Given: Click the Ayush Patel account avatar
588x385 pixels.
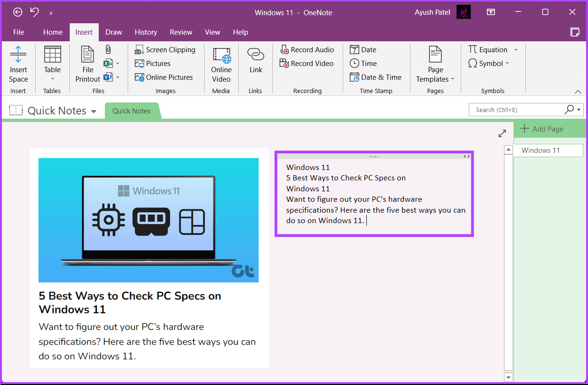Looking at the screenshot, I should (463, 12).
